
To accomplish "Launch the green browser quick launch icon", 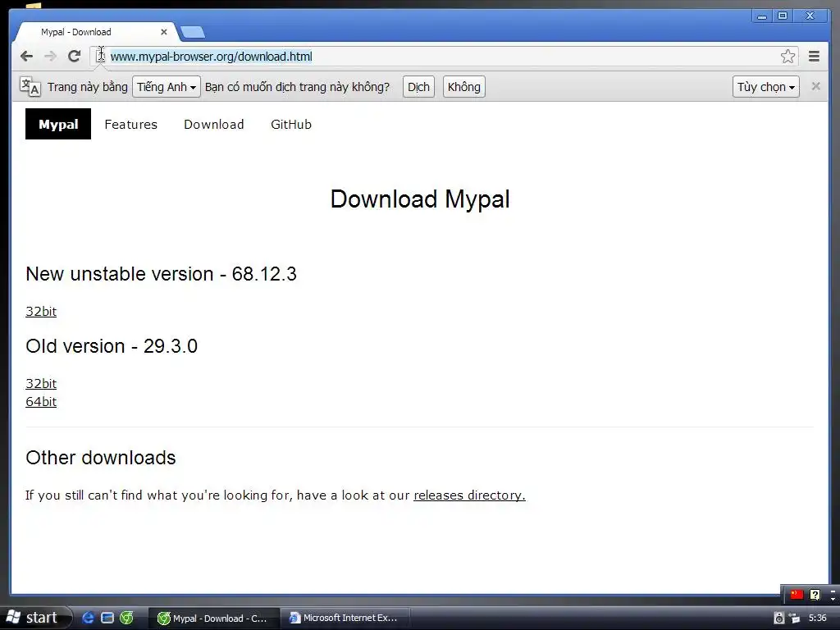I will pyautogui.click(x=126, y=618).
